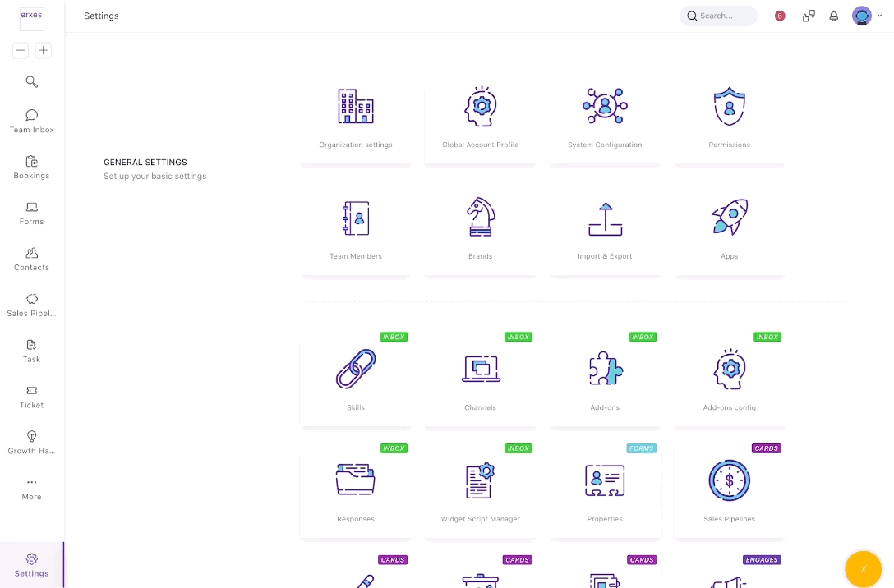The image size is (894, 588).
Task: Click the FORMS badge on Properties card
Action: click(642, 448)
